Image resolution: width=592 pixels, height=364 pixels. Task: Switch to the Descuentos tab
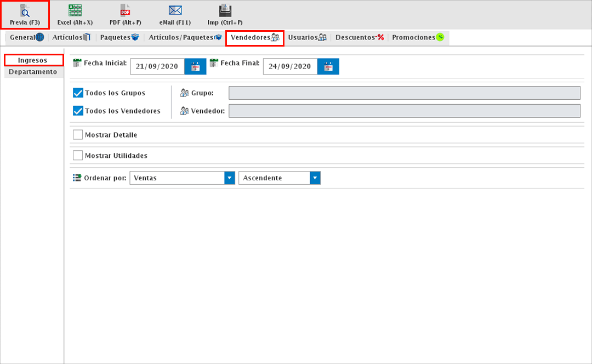click(x=360, y=37)
